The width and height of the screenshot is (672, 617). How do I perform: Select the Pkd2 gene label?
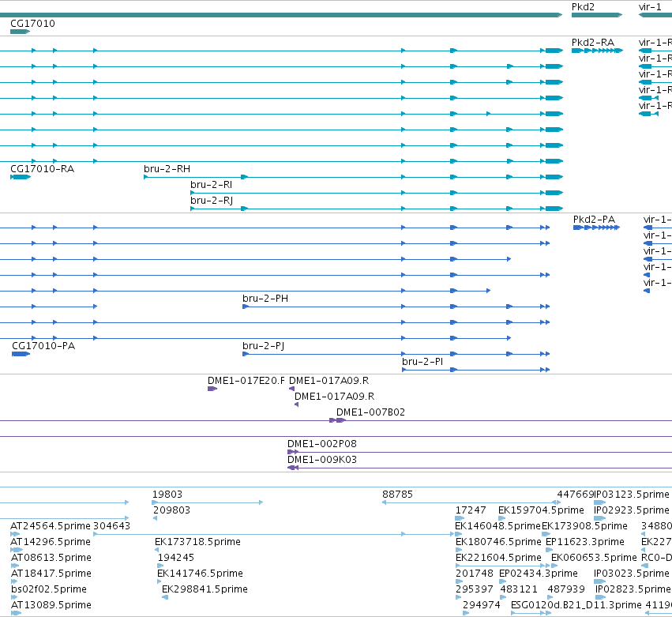pos(583,7)
